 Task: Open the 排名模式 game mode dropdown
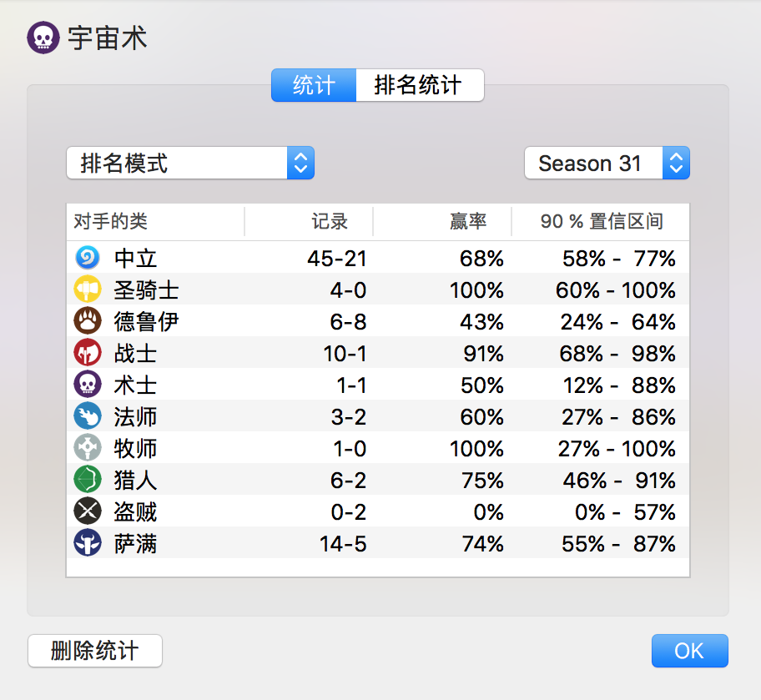[190, 163]
